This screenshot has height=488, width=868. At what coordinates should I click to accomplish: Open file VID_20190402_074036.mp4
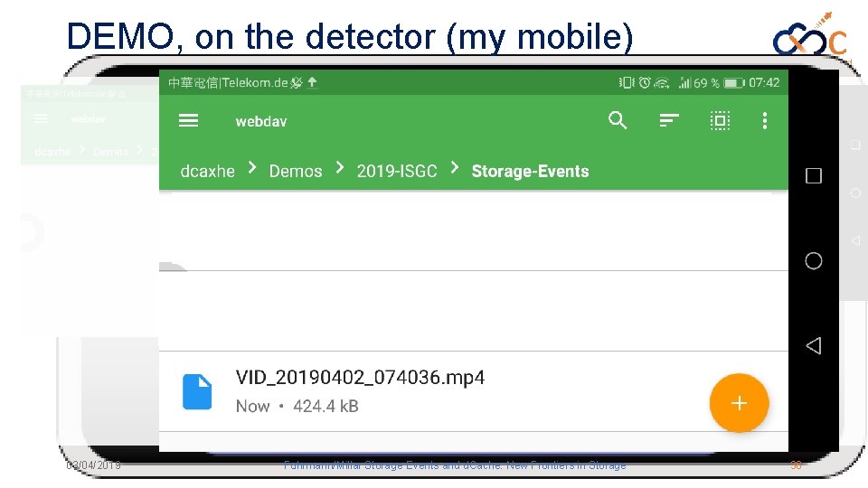[x=360, y=378]
